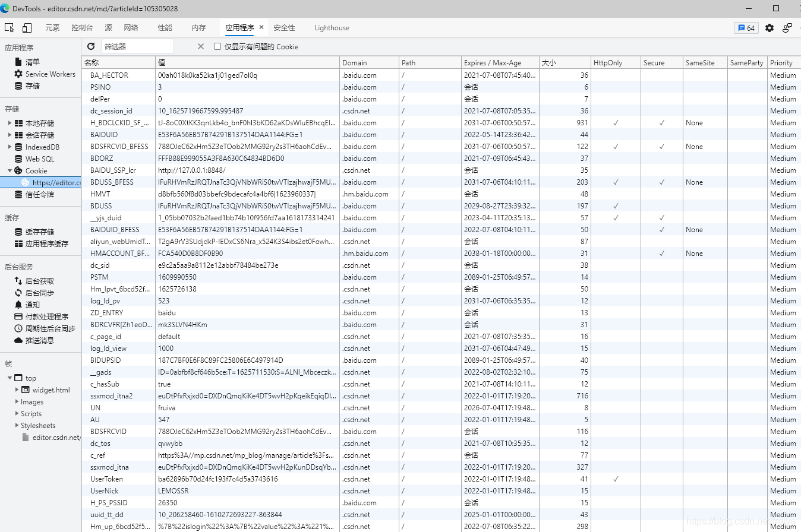Screen dimensions: 801x532
Task: Enable 仅显示有问题的 Cookie checkbox
Action: click(x=217, y=46)
